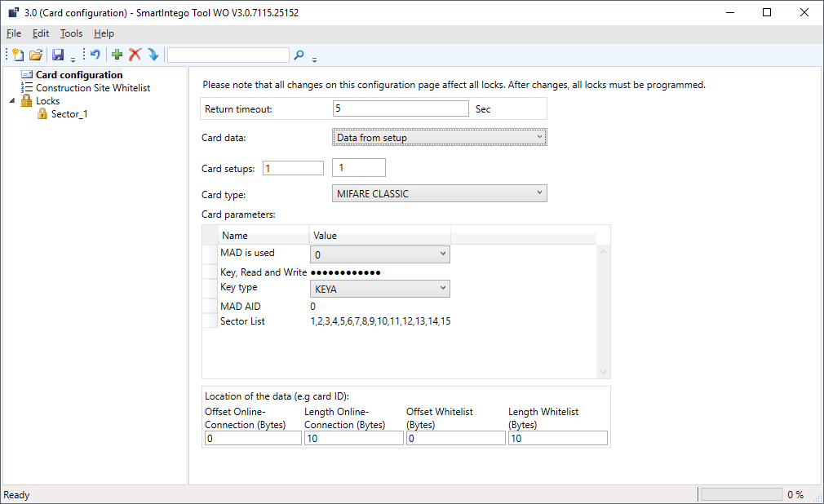Click the magnifier search icon
This screenshot has height=504, width=824.
tap(299, 55)
